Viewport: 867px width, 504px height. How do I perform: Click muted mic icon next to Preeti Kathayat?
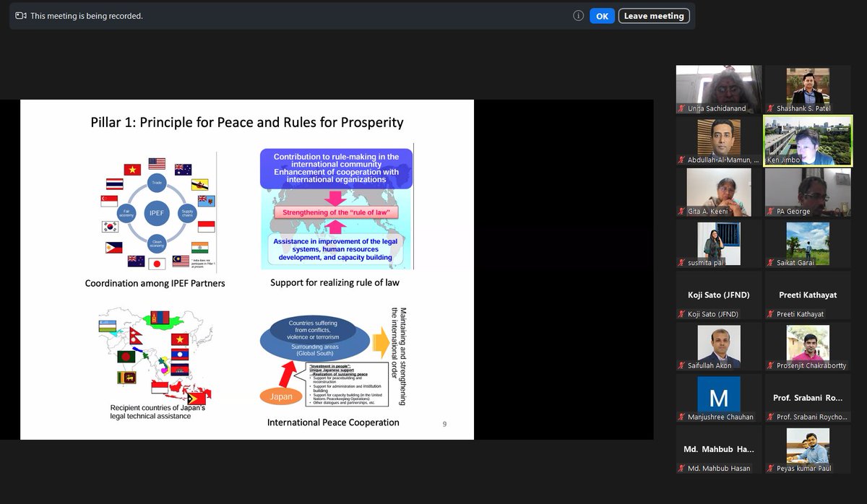[x=771, y=313]
